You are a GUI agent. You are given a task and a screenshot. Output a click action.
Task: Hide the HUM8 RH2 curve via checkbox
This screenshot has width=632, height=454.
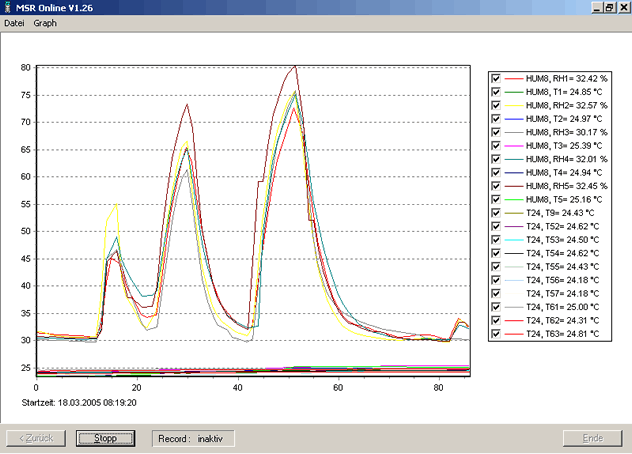point(496,105)
